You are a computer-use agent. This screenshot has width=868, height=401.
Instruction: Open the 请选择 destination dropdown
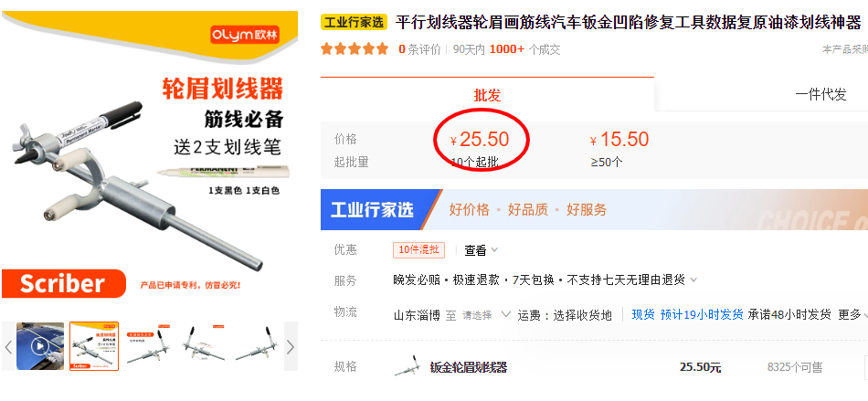(486, 315)
